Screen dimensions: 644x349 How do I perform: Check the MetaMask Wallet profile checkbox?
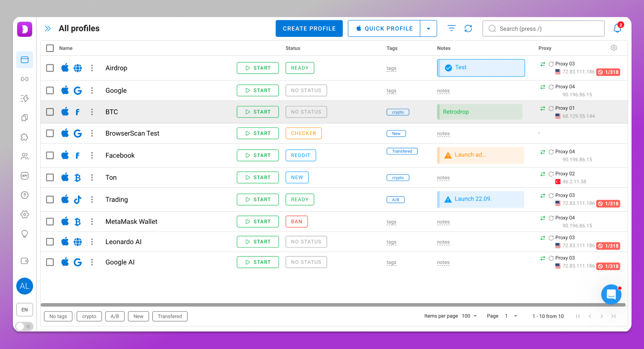tap(50, 222)
